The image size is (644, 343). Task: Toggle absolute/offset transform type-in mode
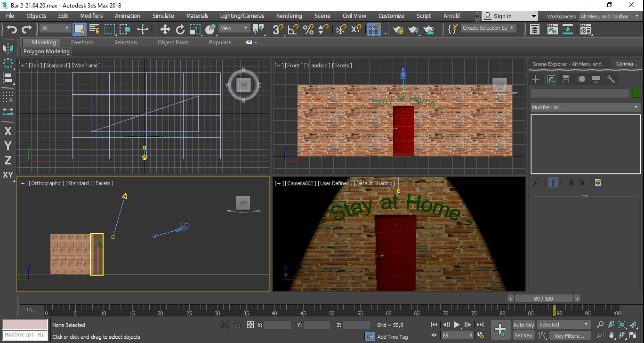tap(250, 325)
